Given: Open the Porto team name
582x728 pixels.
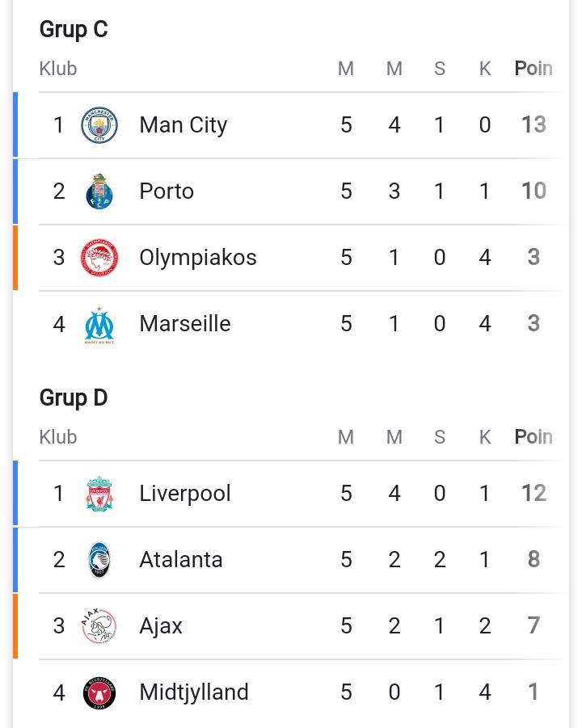Looking at the screenshot, I should pyautogui.click(x=167, y=191).
